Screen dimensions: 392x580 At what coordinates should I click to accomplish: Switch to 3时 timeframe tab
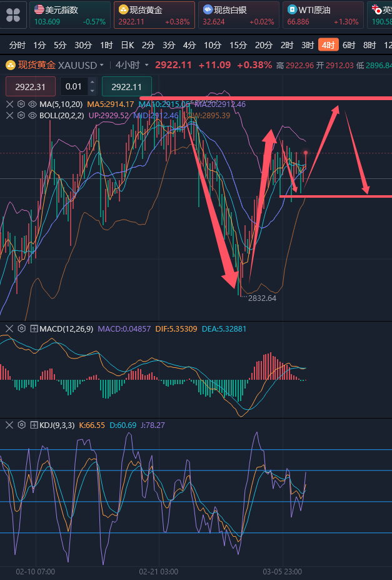(308, 46)
